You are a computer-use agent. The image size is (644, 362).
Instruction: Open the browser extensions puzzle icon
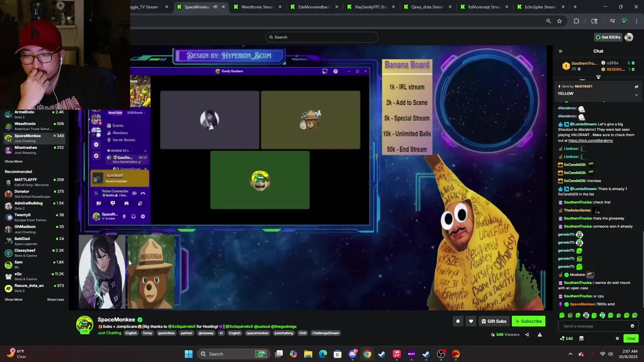point(577,21)
